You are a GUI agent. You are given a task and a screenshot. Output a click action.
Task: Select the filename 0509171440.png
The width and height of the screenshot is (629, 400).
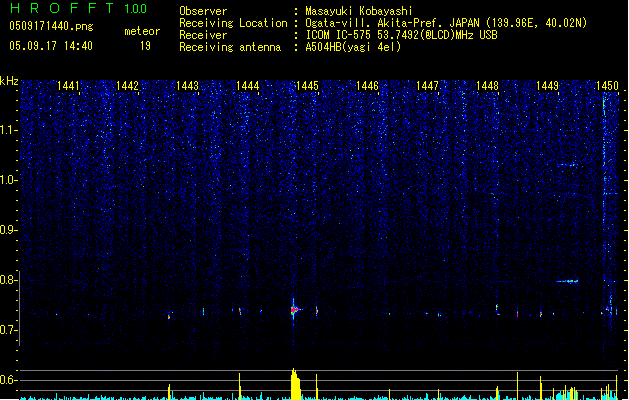[51, 26]
